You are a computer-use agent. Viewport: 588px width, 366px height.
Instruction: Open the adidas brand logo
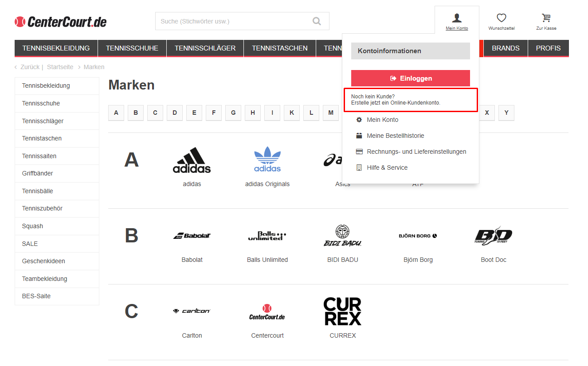click(x=192, y=160)
